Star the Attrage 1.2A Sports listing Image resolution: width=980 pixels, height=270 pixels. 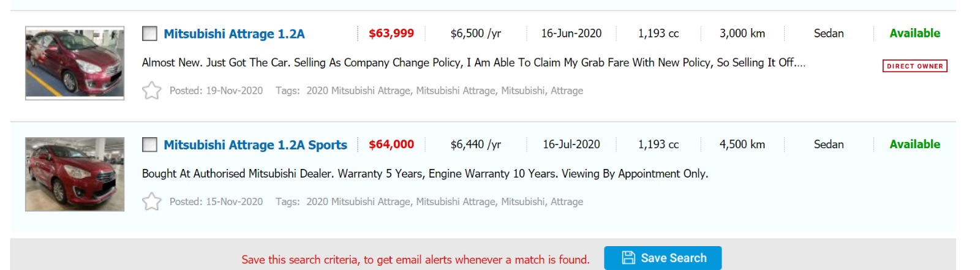(151, 201)
